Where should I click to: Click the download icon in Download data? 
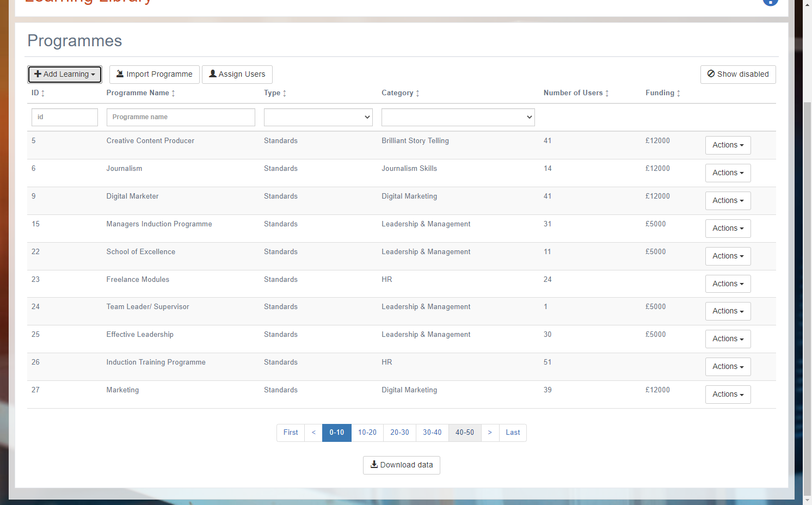click(x=374, y=464)
